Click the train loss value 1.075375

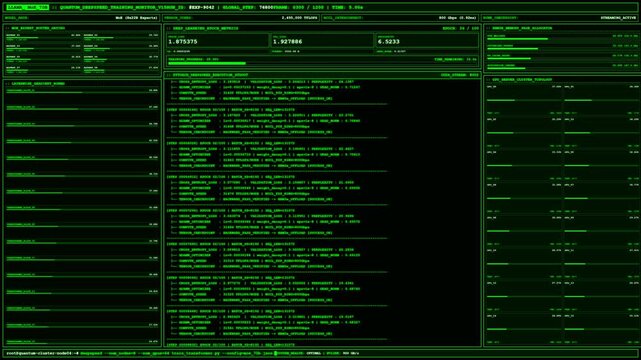pyautogui.click(x=183, y=42)
